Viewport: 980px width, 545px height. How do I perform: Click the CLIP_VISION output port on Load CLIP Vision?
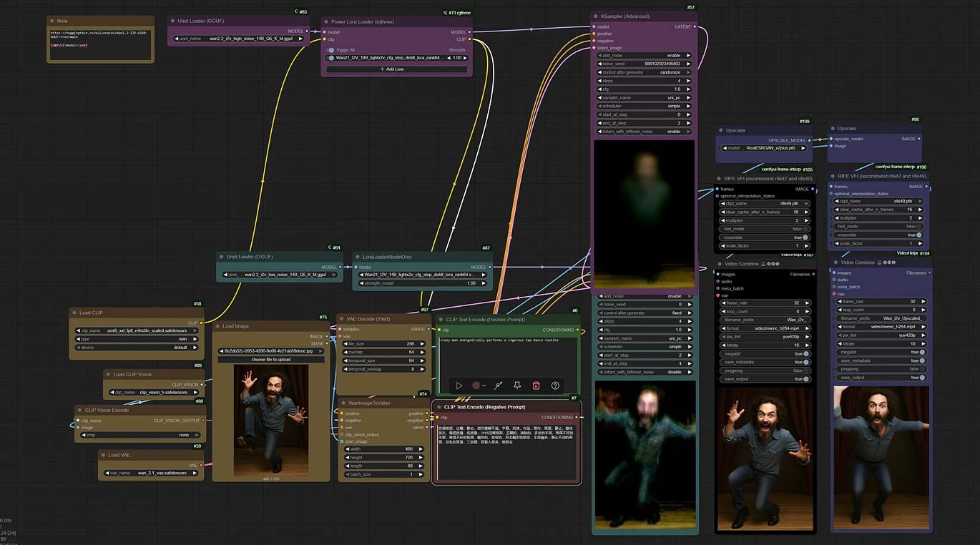coord(202,384)
